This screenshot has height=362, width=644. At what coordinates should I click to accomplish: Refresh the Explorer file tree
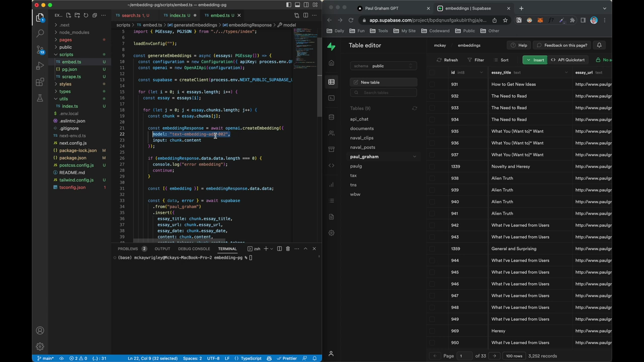pyautogui.click(x=86, y=16)
